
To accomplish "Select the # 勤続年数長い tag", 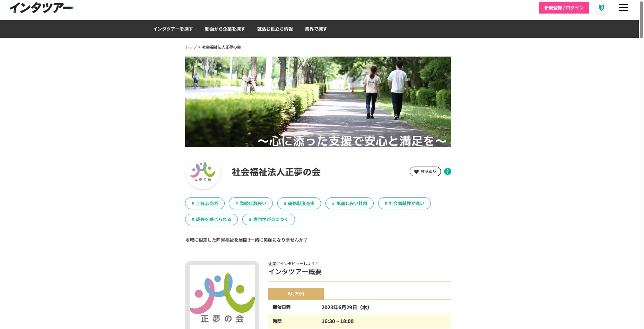I will tap(251, 203).
